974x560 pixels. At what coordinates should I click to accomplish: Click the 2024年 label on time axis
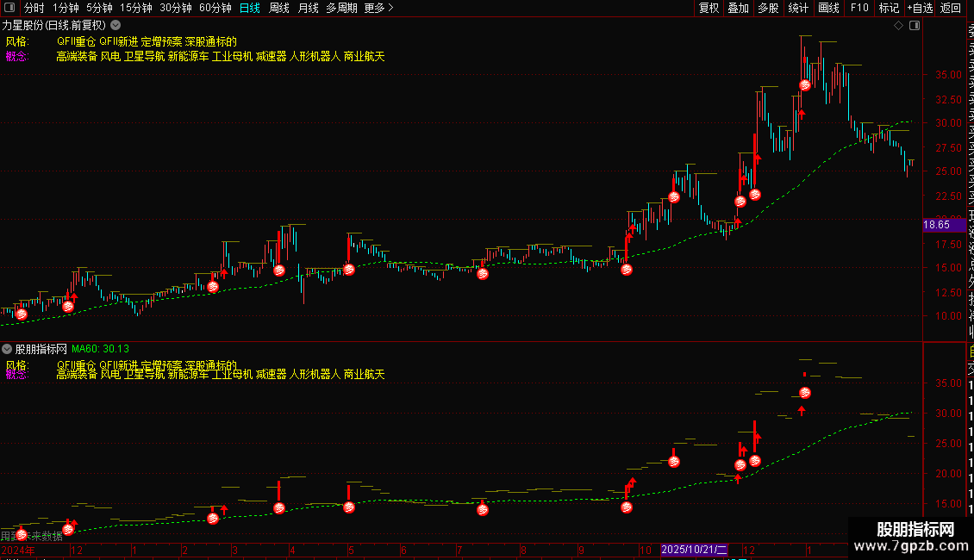[x=18, y=550]
